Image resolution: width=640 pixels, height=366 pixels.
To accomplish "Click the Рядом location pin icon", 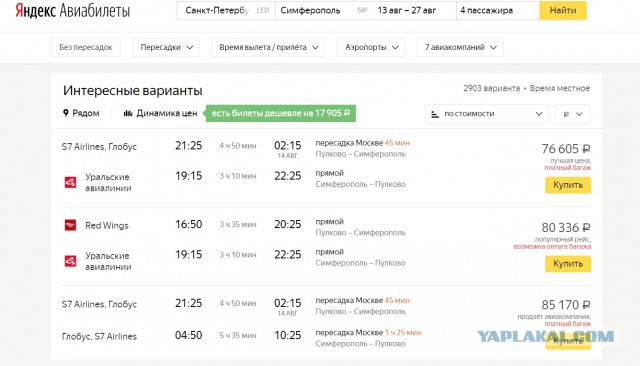I will 66,113.
